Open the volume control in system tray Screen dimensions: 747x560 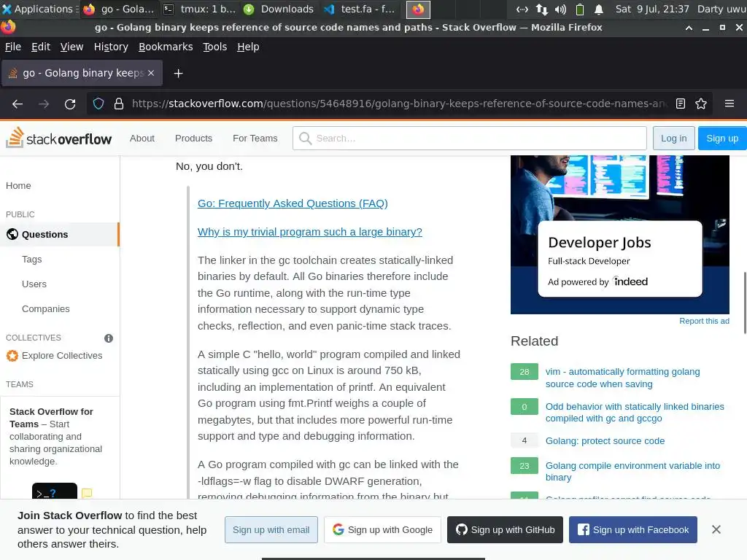click(561, 9)
